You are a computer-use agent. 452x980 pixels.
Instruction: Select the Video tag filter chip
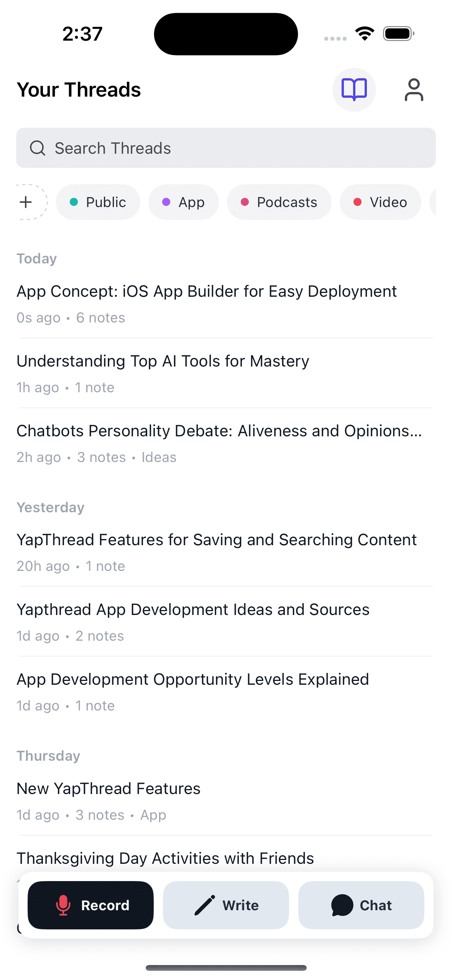point(380,202)
